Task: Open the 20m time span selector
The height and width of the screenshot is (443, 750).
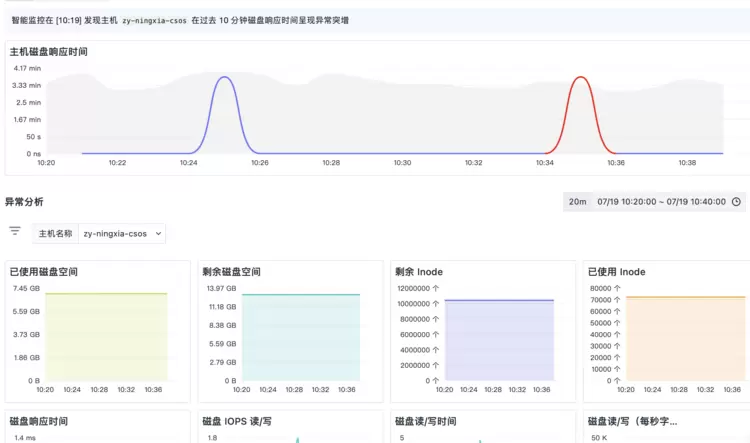Action: 577,201
